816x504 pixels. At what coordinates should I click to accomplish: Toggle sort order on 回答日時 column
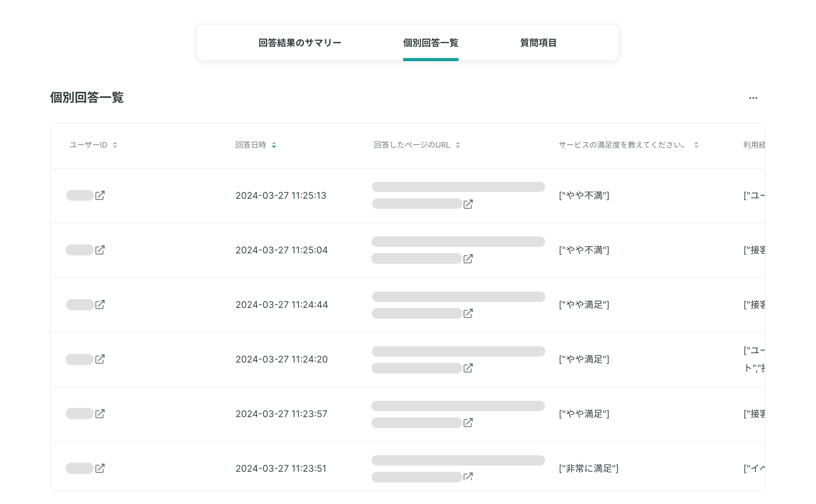click(274, 145)
